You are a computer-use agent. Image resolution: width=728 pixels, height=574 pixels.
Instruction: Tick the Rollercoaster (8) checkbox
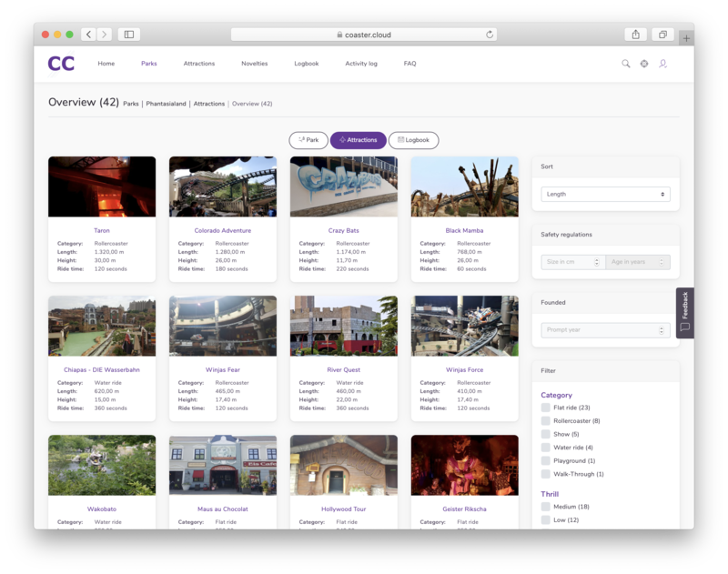coord(545,421)
